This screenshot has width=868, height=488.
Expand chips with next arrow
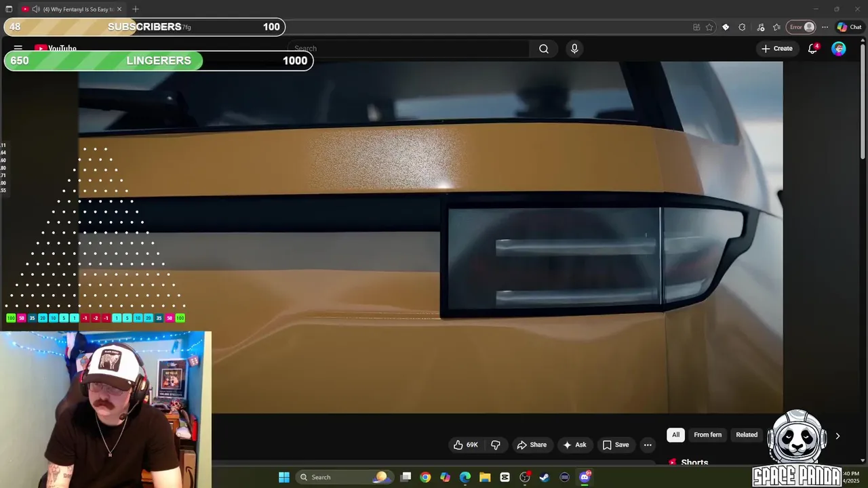coord(837,436)
